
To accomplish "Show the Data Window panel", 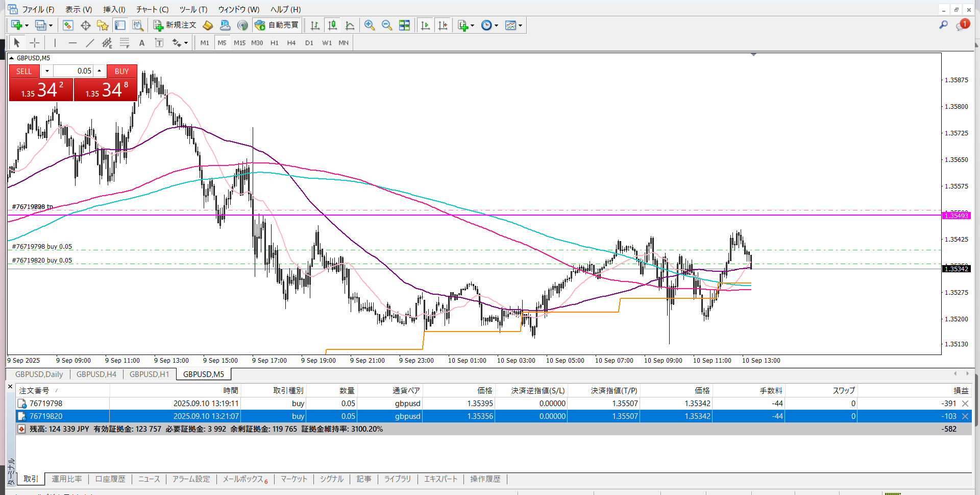I will point(85,25).
